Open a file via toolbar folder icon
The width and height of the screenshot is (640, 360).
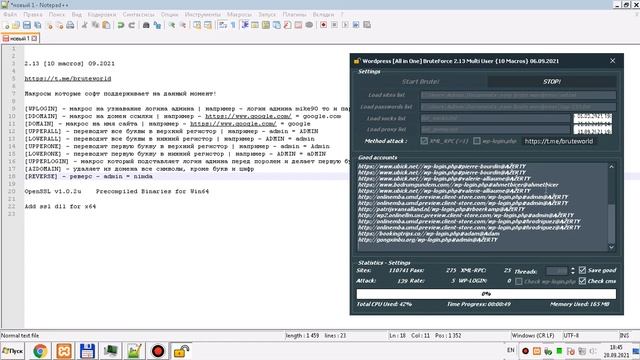(16, 25)
